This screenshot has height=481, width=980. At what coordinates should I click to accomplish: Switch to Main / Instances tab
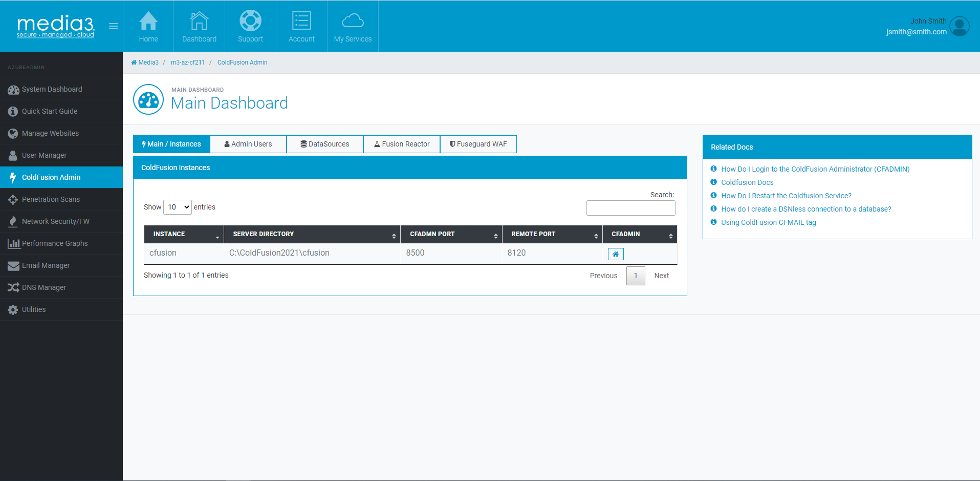tap(171, 144)
